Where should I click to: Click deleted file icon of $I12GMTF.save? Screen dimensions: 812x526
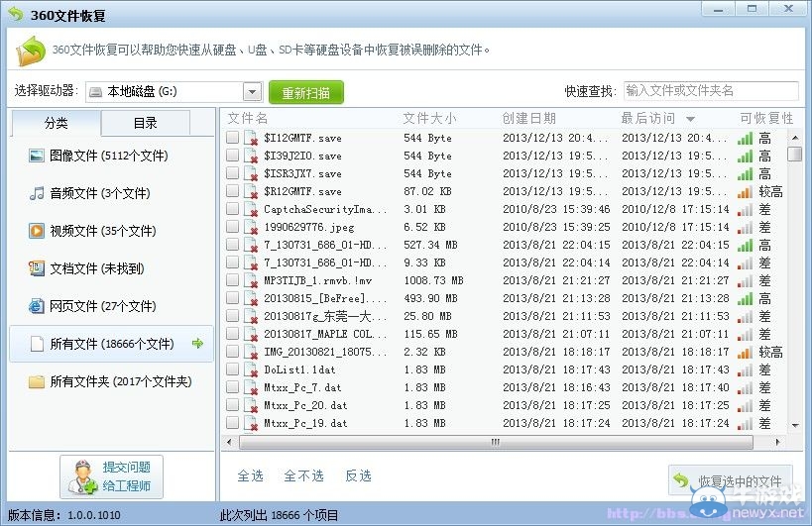coord(251,138)
